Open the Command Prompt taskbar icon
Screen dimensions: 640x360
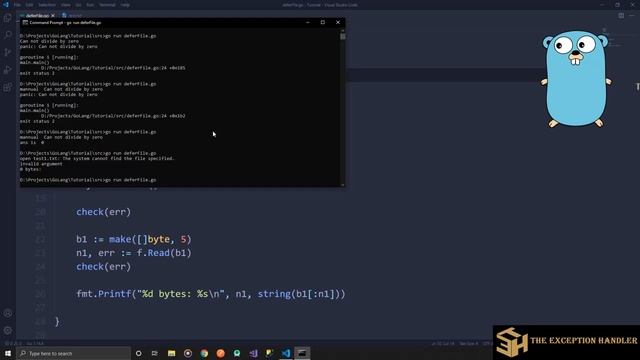(302, 353)
